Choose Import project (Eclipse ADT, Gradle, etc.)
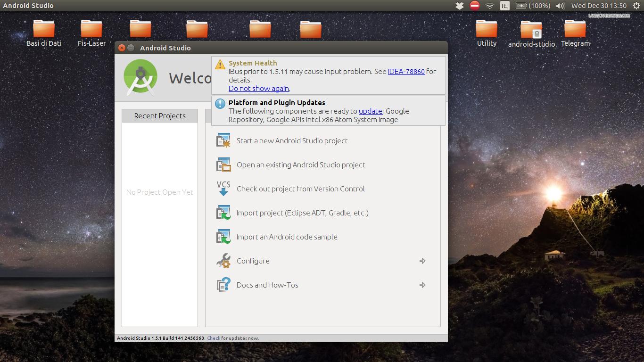Screen dimensions: 644x362 click(x=302, y=213)
